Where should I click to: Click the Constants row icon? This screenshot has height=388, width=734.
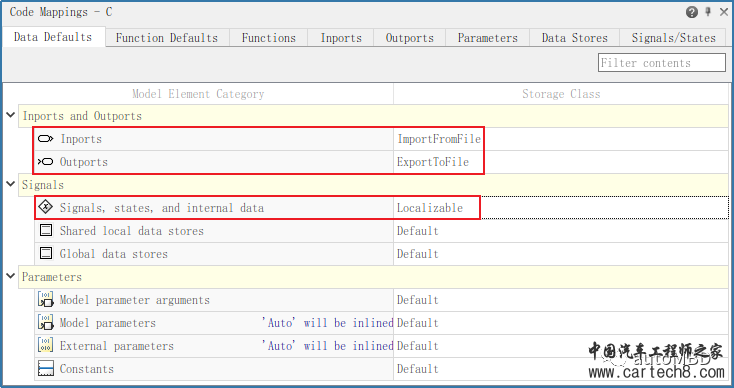tap(45, 368)
